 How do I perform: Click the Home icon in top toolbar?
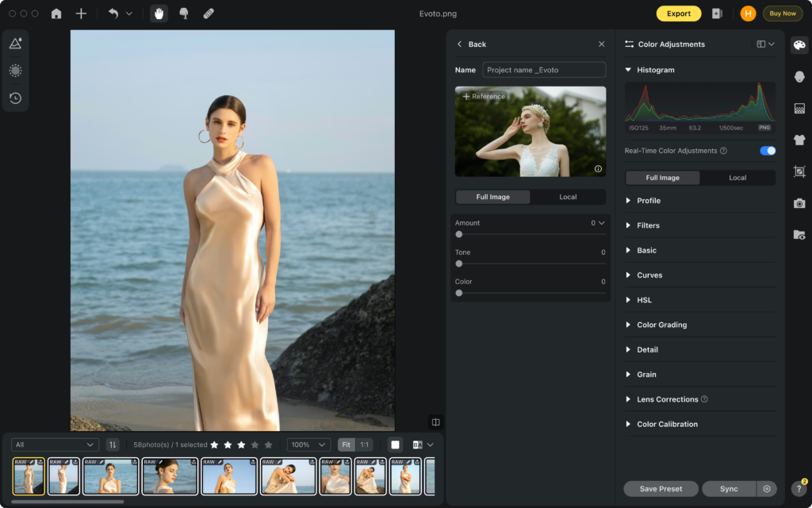pyautogui.click(x=56, y=13)
